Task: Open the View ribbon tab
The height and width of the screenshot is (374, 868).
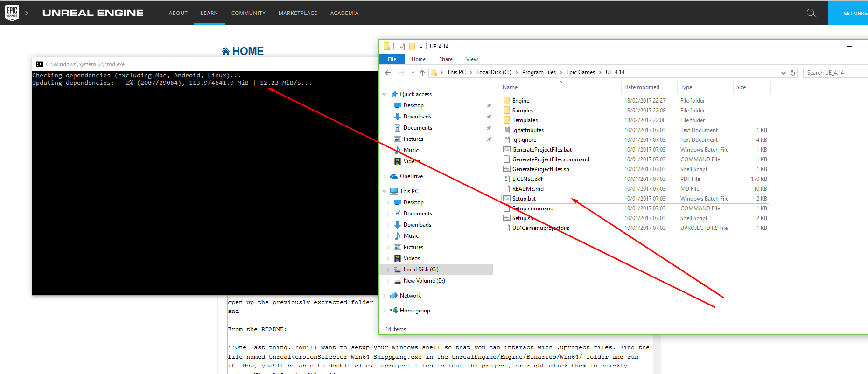Action: coord(472,59)
